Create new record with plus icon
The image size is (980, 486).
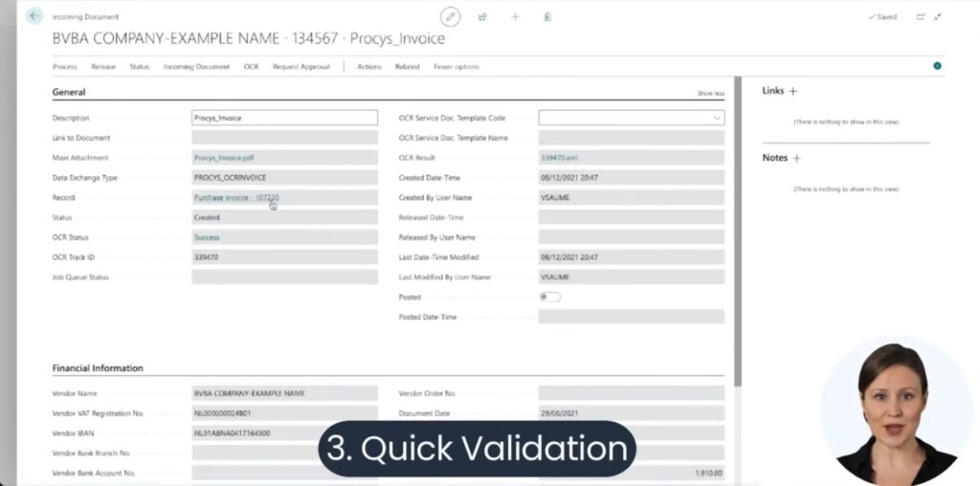pos(515,17)
